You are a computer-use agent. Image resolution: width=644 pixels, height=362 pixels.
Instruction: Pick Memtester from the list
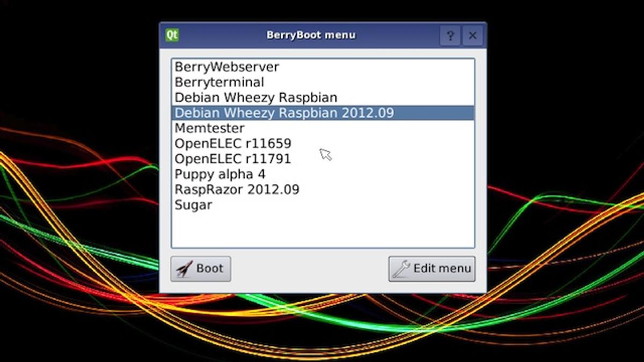click(323, 128)
